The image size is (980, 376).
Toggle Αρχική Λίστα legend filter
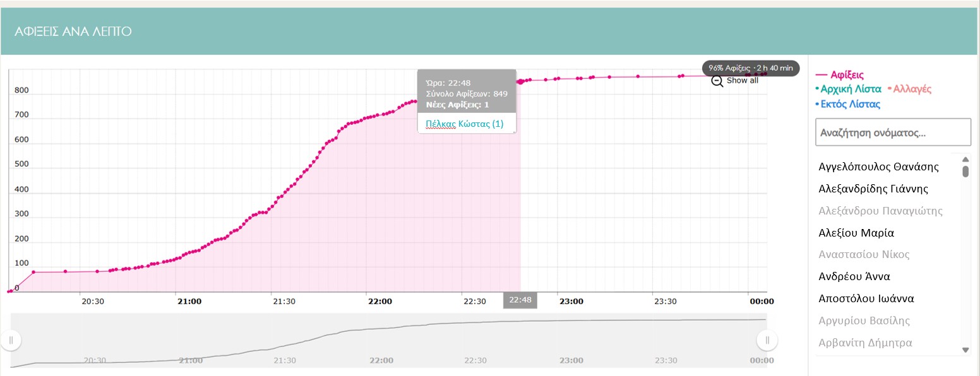click(x=850, y=90)
